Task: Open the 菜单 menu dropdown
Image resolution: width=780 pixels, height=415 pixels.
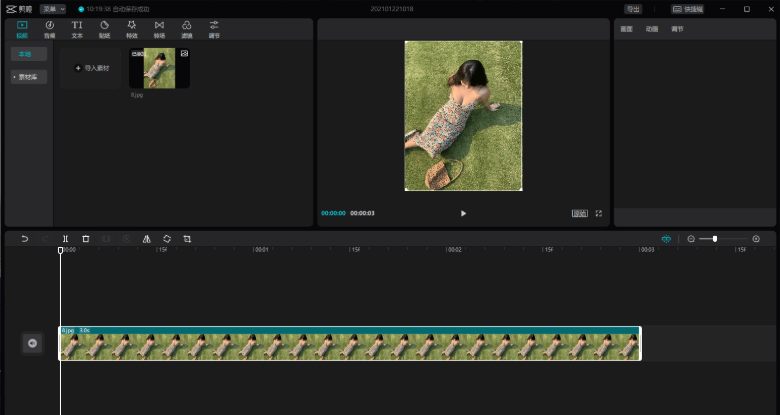Action: click(53, 9)
